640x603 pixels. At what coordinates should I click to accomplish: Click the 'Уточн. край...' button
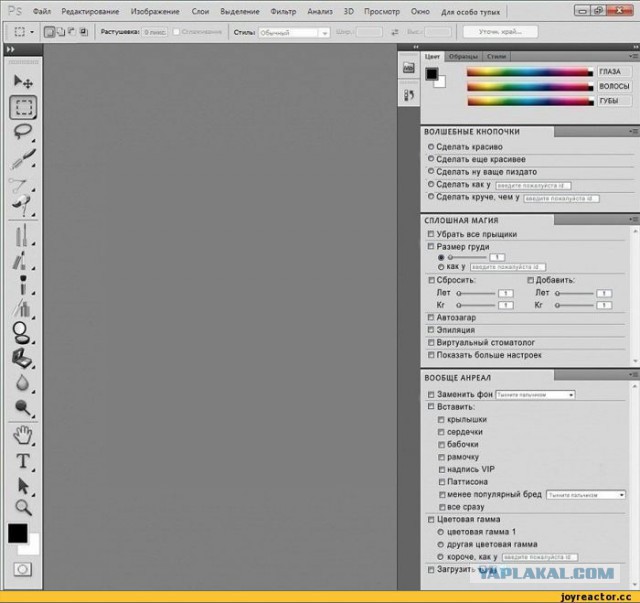point(500,32)
